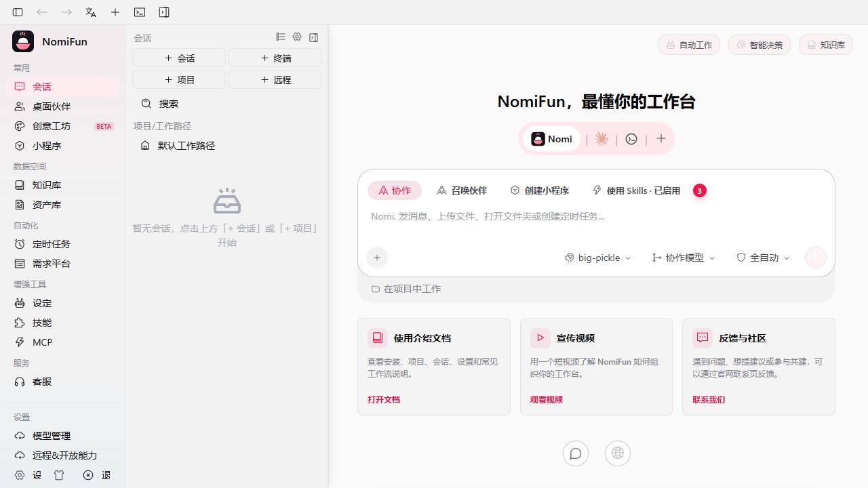The width and height of the screenshot is (868, 488).
Task: Switch the conversation list view icon
Action: pos(281,37)
